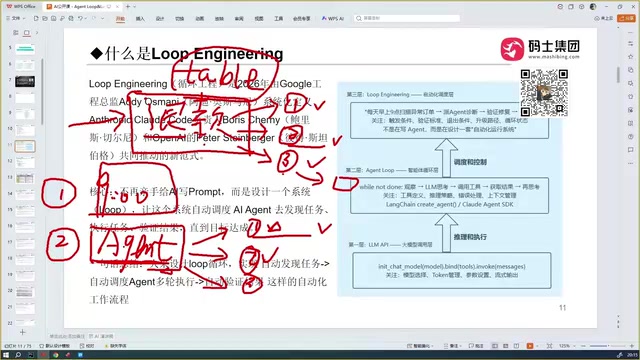
Task: Open Windows Start menu
Action: point(6,355)
